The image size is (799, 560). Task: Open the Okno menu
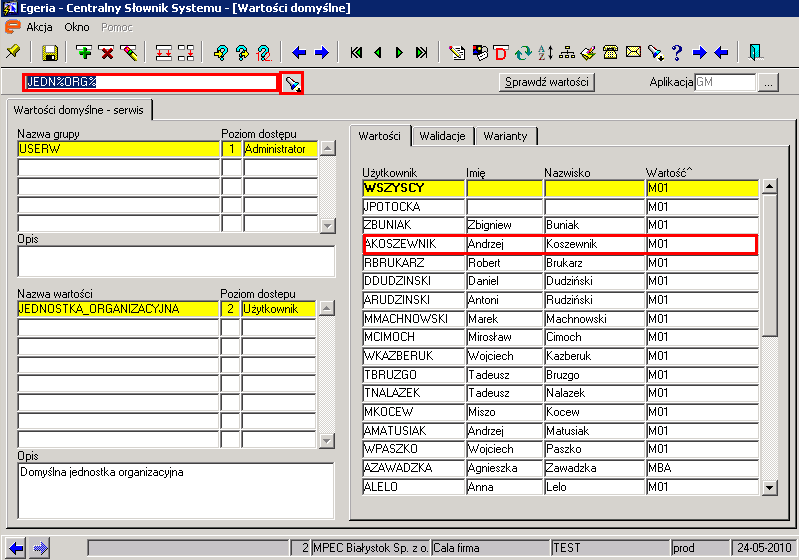tap(76, 27)
